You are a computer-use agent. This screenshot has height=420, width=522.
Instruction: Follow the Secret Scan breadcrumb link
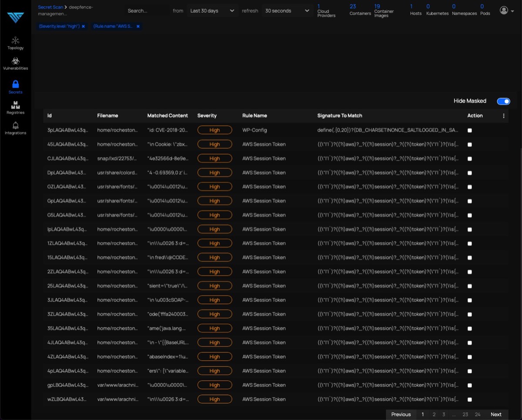50,7
